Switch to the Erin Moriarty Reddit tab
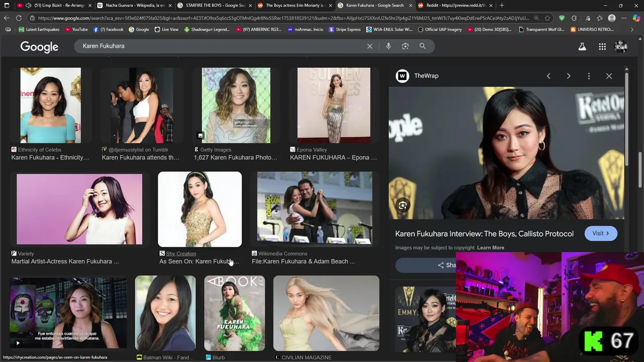This screenshot has height=362, width=644. pos(295,6)
